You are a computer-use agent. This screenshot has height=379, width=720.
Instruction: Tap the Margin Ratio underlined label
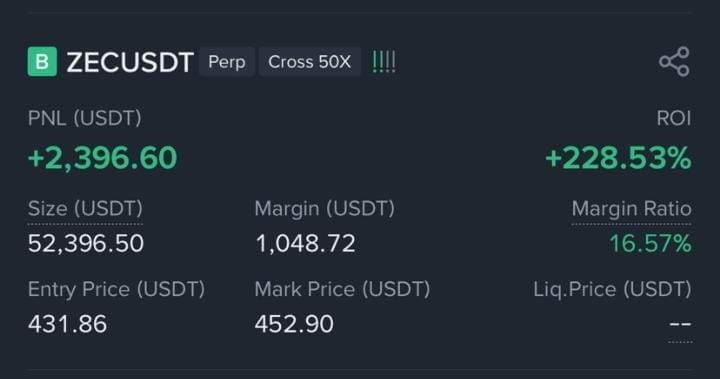(x=631, y=209)
